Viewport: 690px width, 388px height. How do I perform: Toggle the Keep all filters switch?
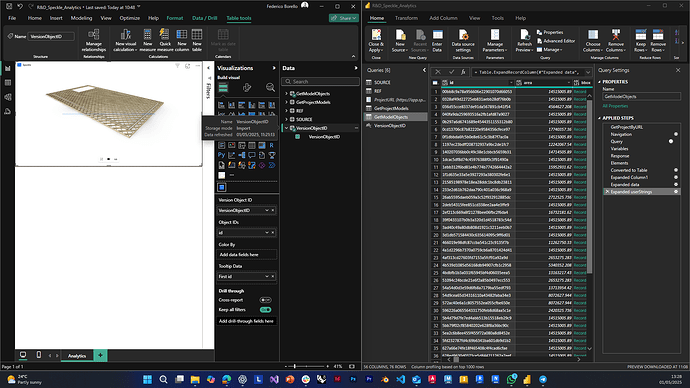(265, 310)
